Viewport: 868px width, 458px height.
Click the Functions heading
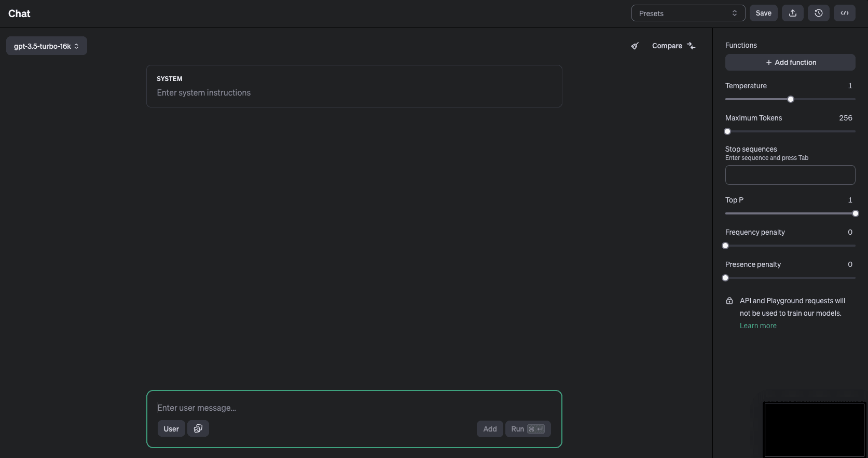point(741,45)
